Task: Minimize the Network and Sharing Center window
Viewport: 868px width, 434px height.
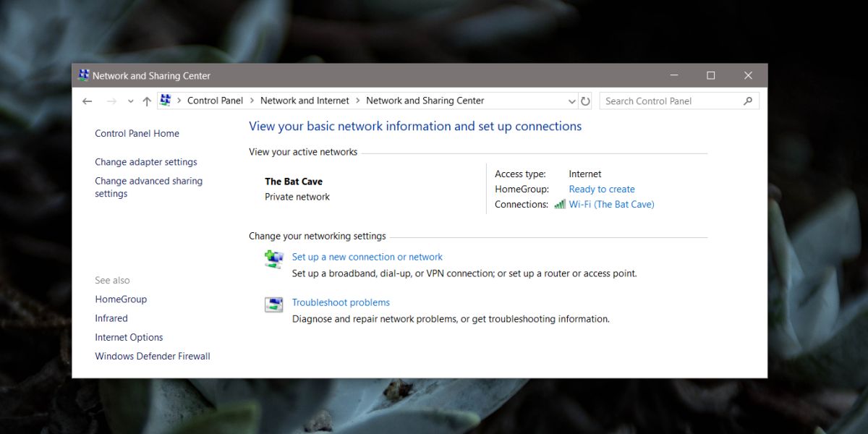Action: pos(674,75)
